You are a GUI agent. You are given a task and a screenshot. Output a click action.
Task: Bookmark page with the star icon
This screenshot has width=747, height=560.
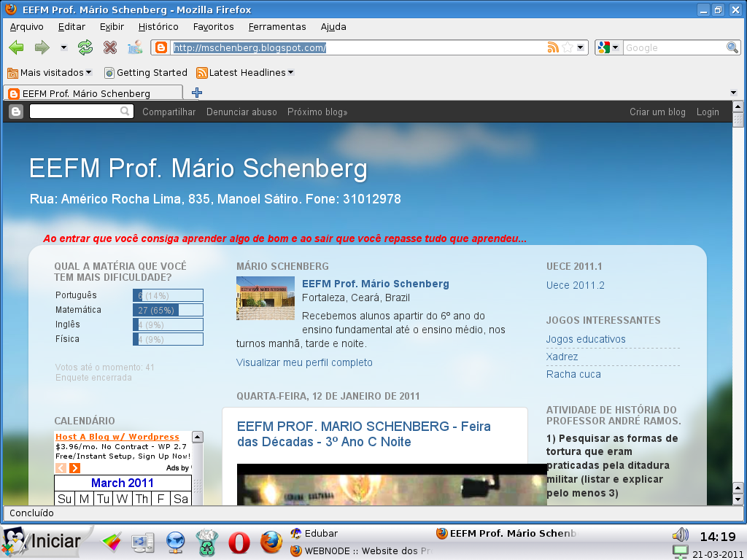point(568,47)
